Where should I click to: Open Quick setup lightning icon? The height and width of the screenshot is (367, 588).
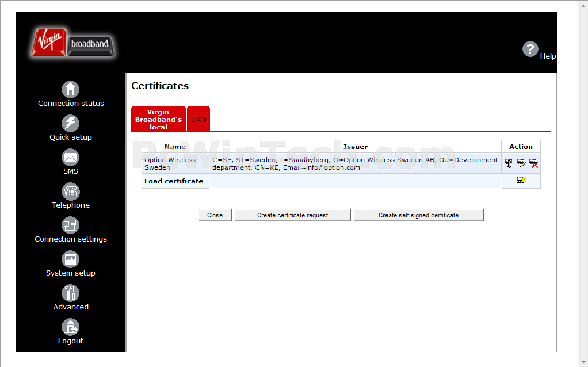pos(71,123)
